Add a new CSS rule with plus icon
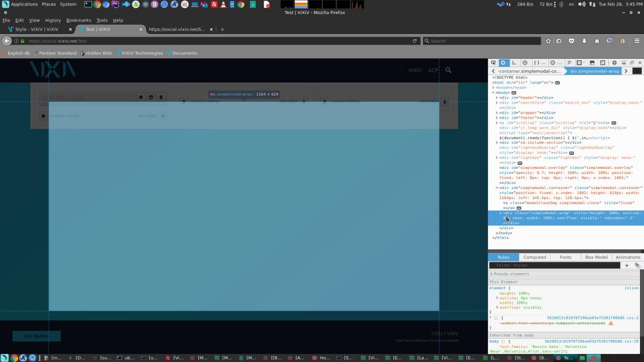644x362 pixels. pos(626,265)
